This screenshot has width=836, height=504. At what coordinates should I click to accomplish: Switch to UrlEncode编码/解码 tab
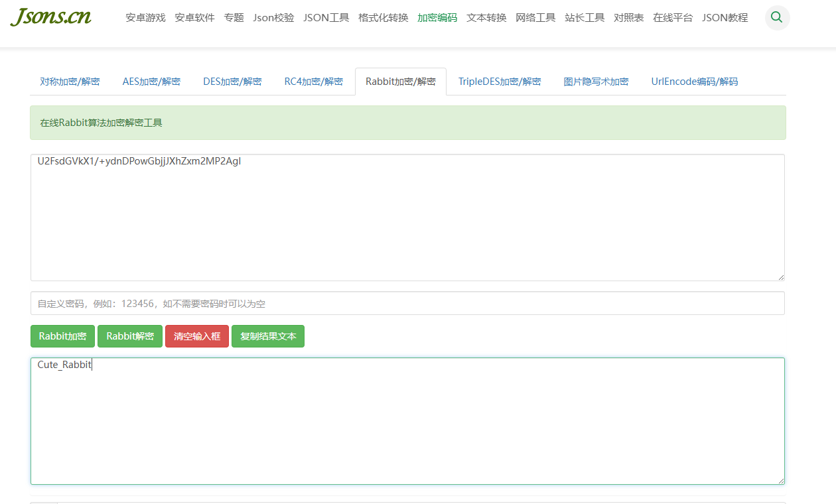tap(694, 82)
